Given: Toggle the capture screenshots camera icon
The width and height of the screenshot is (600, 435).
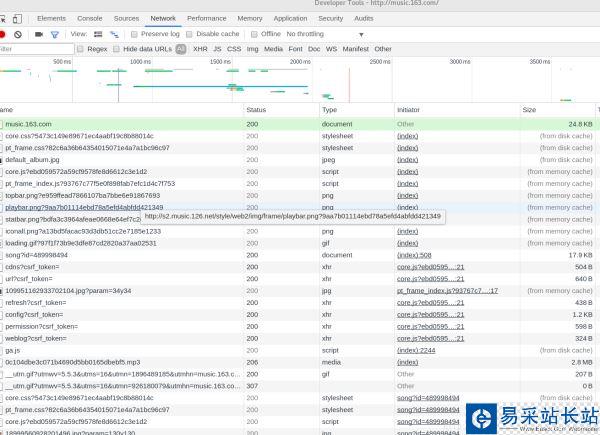Looking at the screenshot, I should click(x=39, y=34).
